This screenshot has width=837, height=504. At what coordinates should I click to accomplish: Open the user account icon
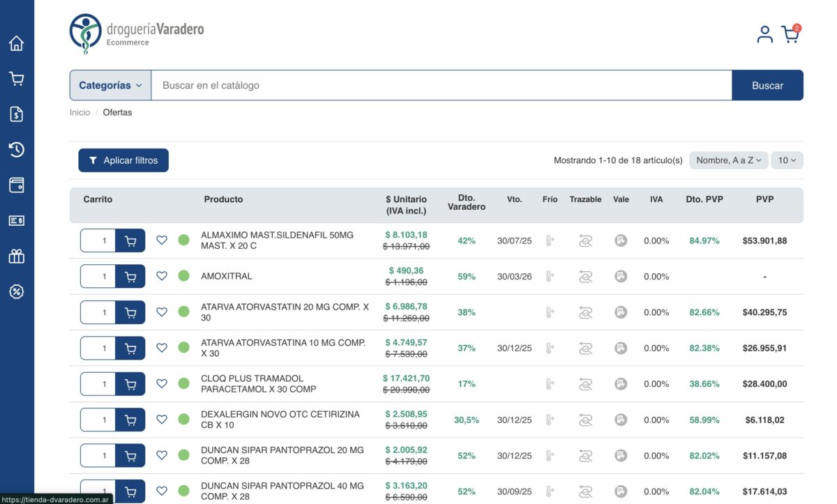pyautogui.click(x=764, y=34)
